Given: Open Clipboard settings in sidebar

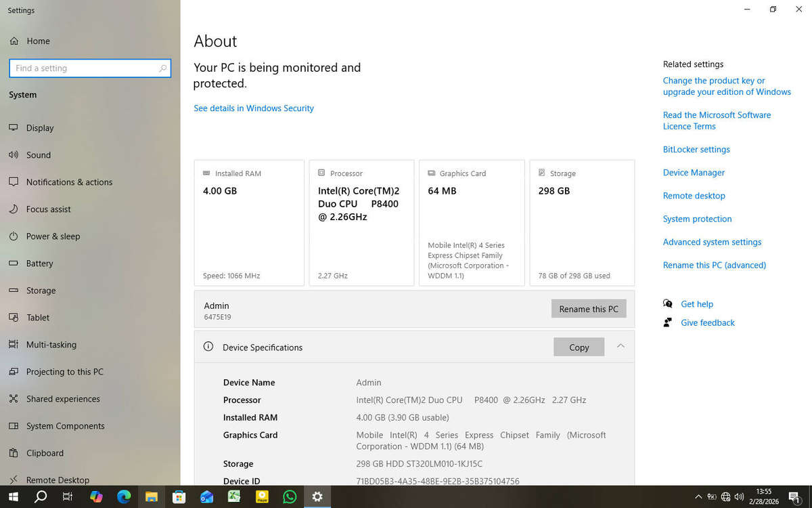Looking at the screenshot, I should pos(45,453).
